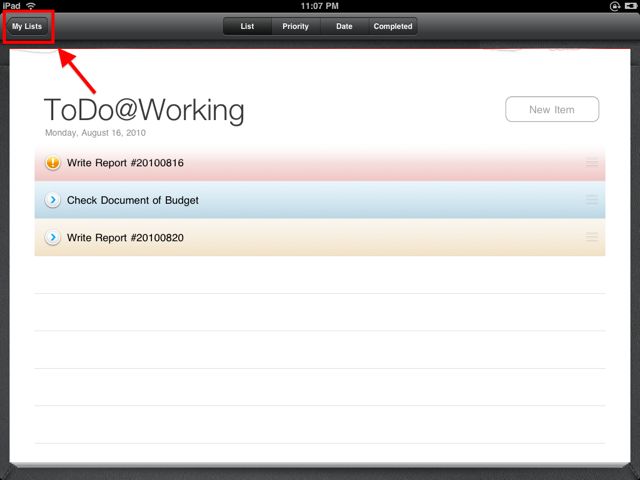The image size is (640, 480).
Task: Tap the rotation lock icon in status bar
Action: click(615, 6)
